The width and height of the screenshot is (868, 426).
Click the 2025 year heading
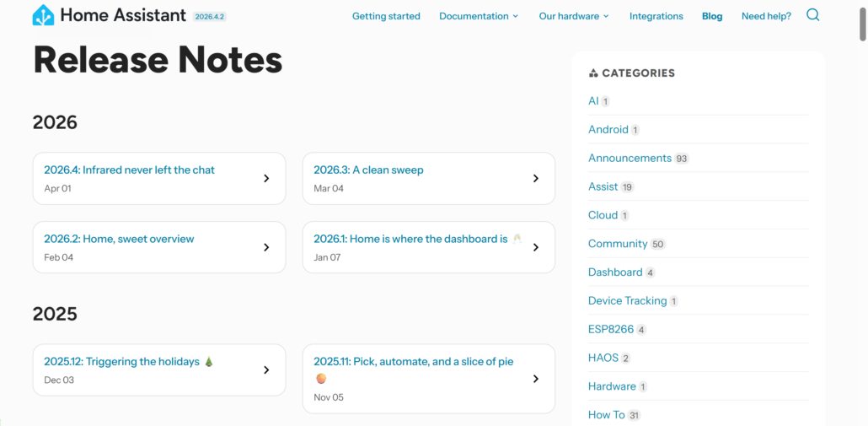point(55,314)
